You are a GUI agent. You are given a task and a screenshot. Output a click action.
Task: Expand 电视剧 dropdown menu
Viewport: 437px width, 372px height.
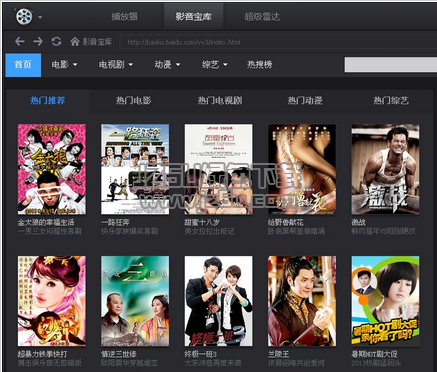[116, 65]
